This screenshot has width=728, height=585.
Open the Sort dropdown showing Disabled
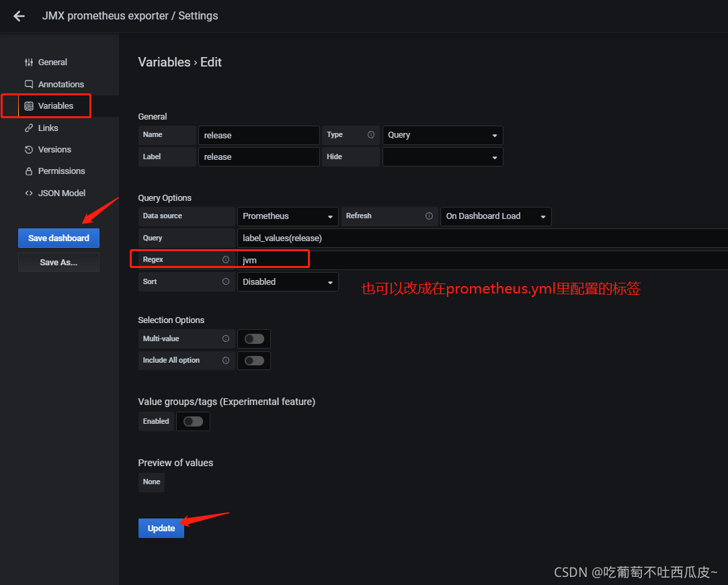click(288, 281)
